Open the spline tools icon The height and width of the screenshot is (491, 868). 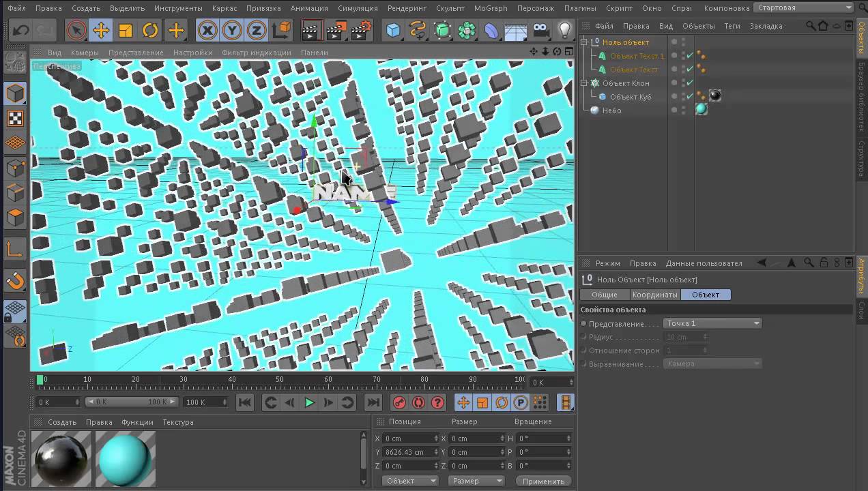click(x=418, y=31)
